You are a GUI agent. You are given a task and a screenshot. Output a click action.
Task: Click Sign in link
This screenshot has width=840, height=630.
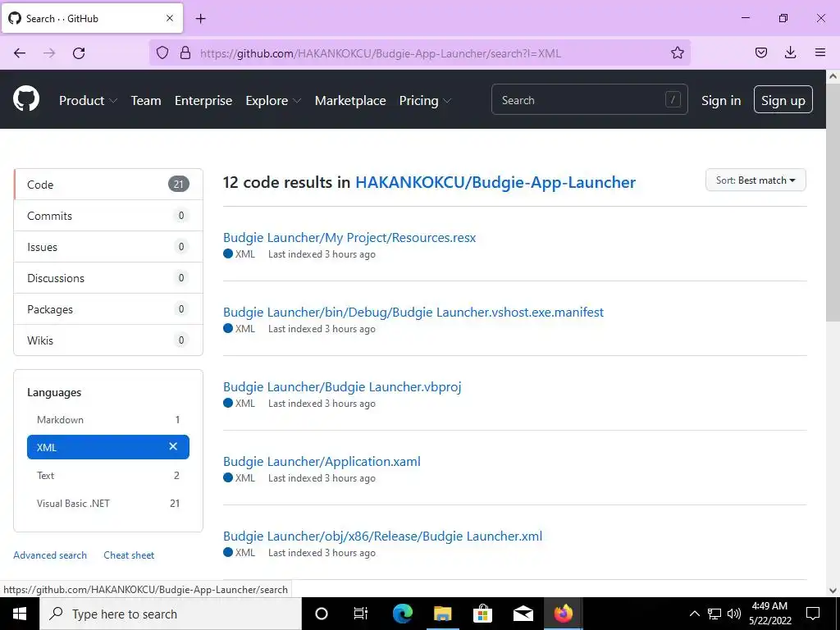coord(721,101)
